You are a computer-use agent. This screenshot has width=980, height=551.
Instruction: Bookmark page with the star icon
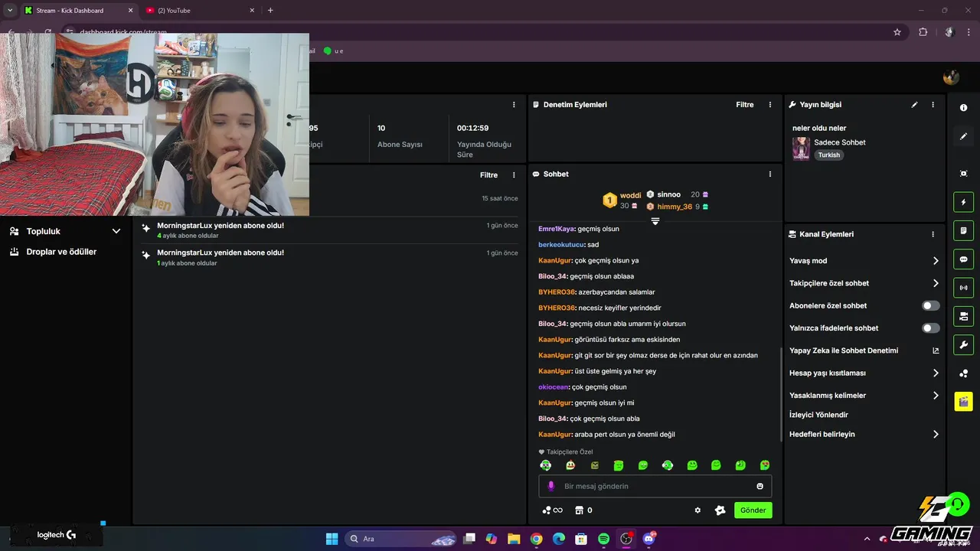[x=897, y=32]
